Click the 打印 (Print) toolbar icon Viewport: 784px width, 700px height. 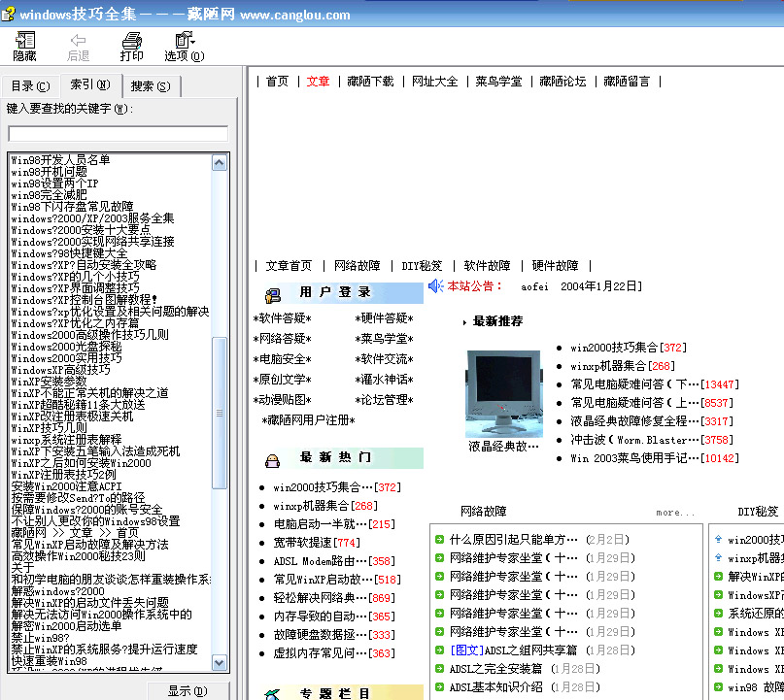click(x=131, y=47)
